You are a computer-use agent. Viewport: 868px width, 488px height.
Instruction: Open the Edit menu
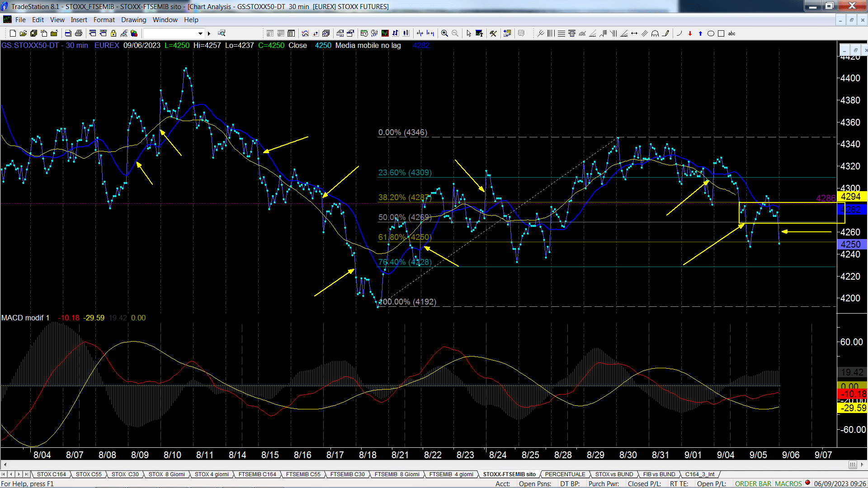click(x=38, y=20)
